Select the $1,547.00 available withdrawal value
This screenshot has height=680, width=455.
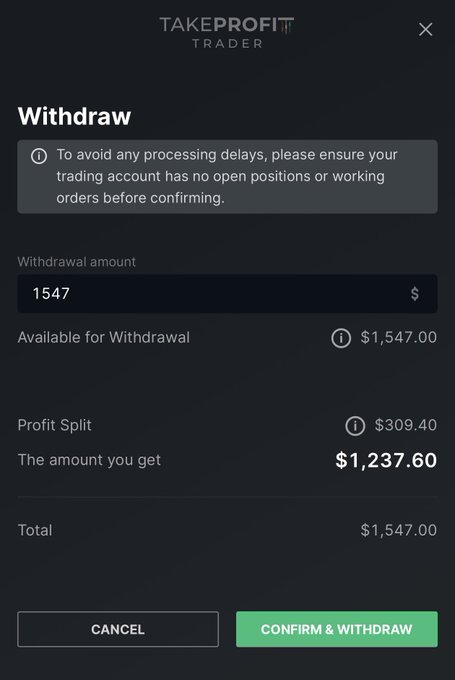(399, 337)
